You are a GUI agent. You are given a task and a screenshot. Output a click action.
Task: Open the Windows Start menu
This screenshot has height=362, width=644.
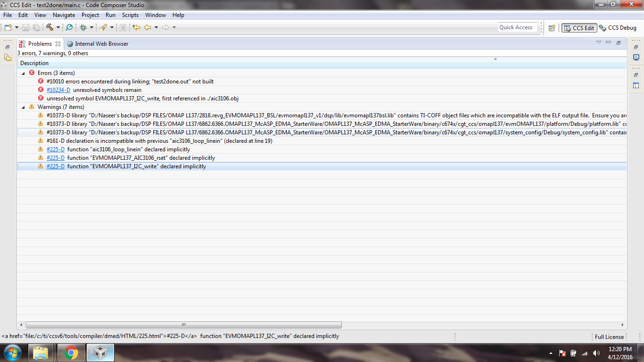click(x=12, y=353)
